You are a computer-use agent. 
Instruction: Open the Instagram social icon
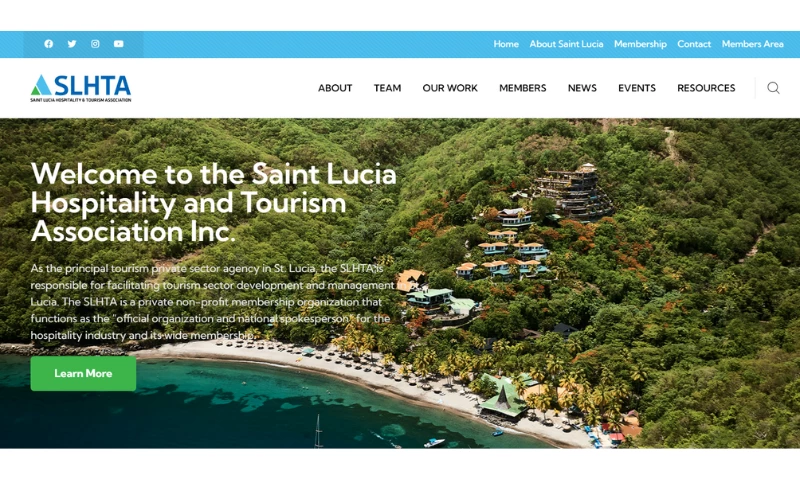pos(95,44)
